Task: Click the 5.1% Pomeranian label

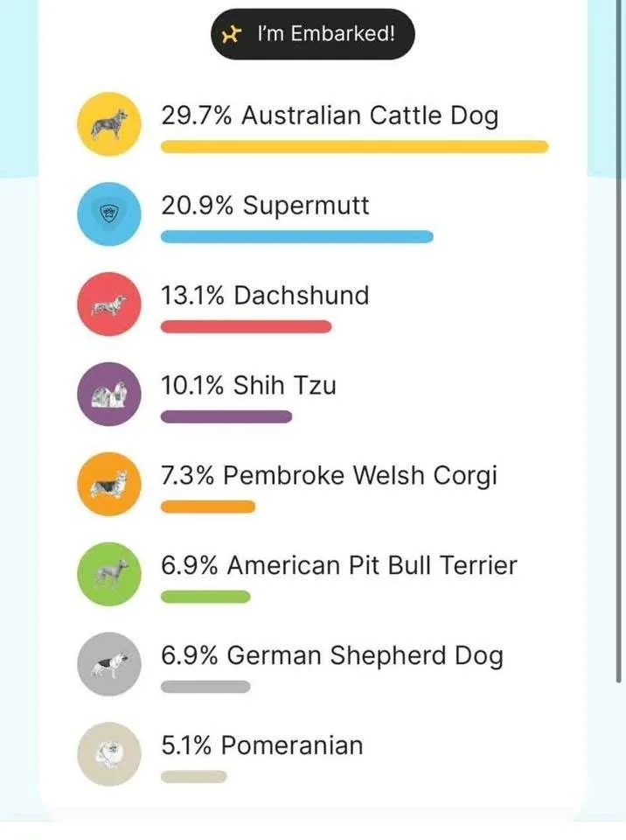Action: pyautogui.click(x=261, y=745)
